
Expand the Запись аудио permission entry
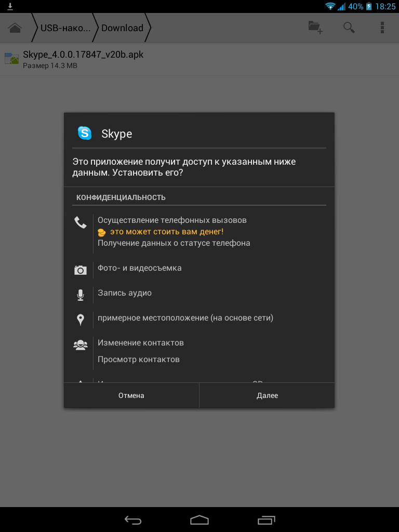pyautogui.click(x=125, y=293)
